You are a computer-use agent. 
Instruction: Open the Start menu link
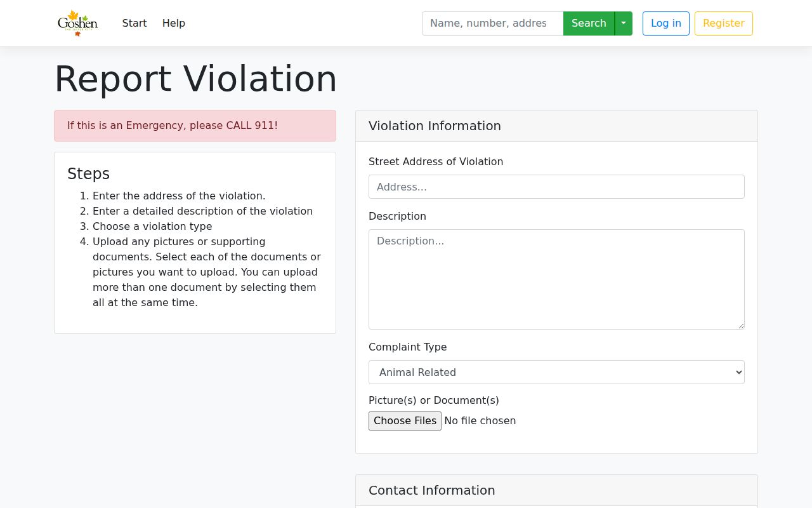tap(134, 23)
